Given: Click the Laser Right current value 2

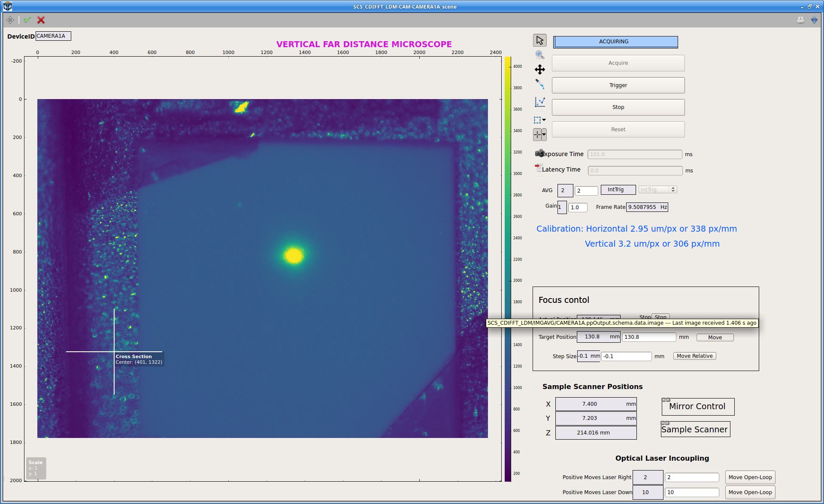Looking at the screenshot, I should pyautogui.click(x=648, y=477).
